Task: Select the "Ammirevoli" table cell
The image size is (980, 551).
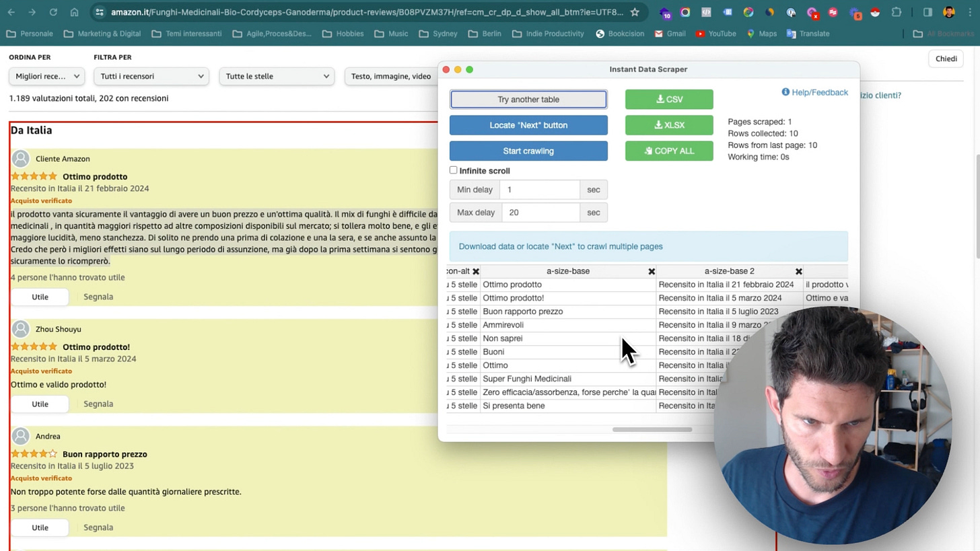Action: (568, 325)
